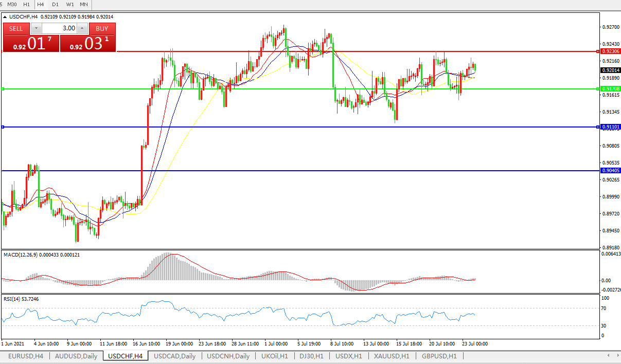
Task: Select the W1 weekly timeframe
Action: click(70, 4)
